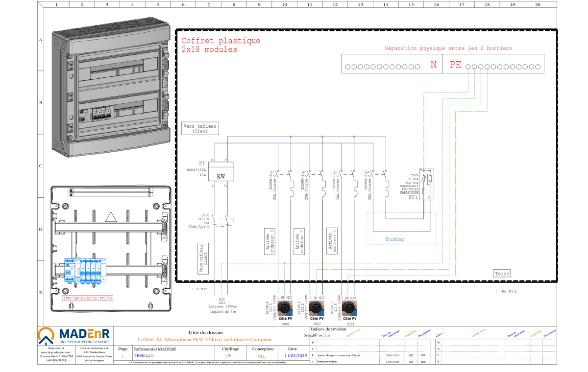This screenshot has height=372, width=588.
Task: Select the 'Longueur 5000mm' cable note
Action: (224, 306)
